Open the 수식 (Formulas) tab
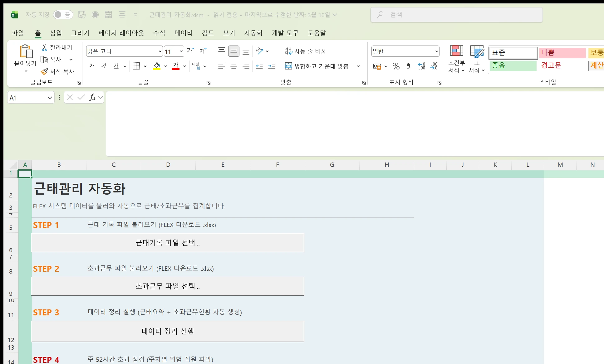This screenshot has height=364, width=604. 159,33
